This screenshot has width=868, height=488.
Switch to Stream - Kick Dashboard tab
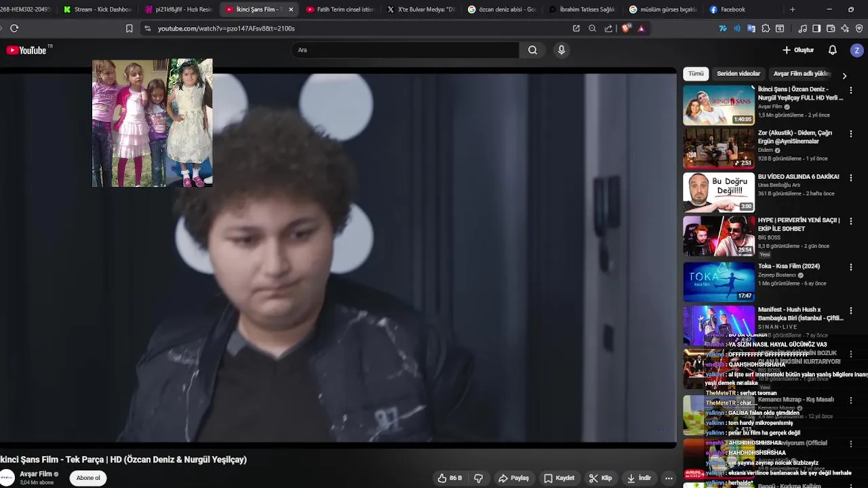(98, 9)
